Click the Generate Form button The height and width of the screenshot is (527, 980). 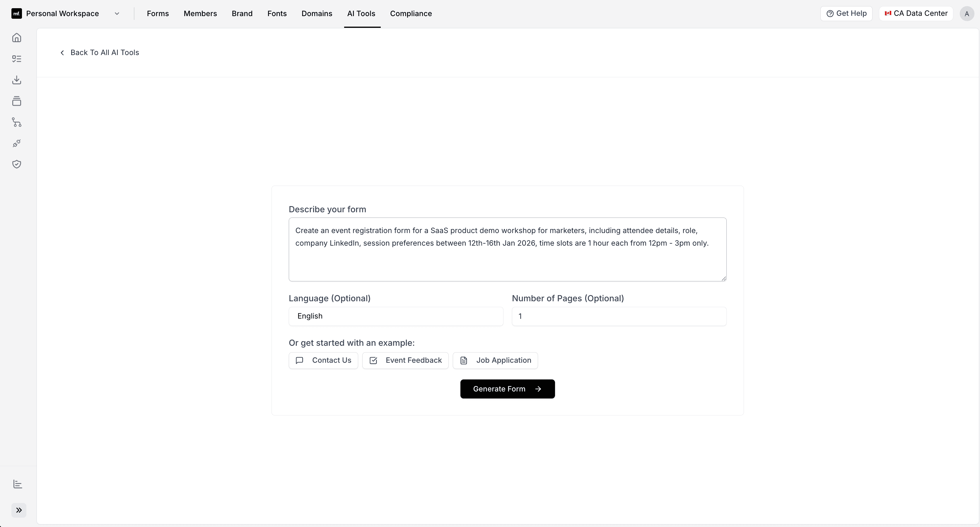point(508,389)
